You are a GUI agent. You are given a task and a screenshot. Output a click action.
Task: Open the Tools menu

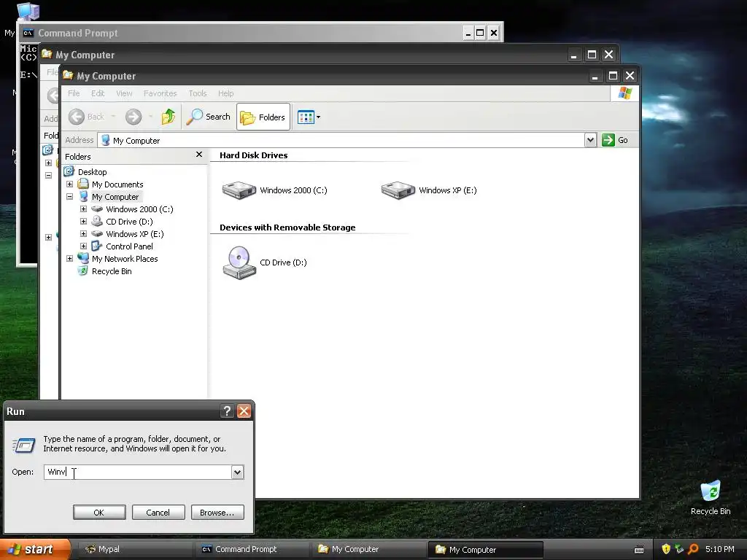pos(198,93)
